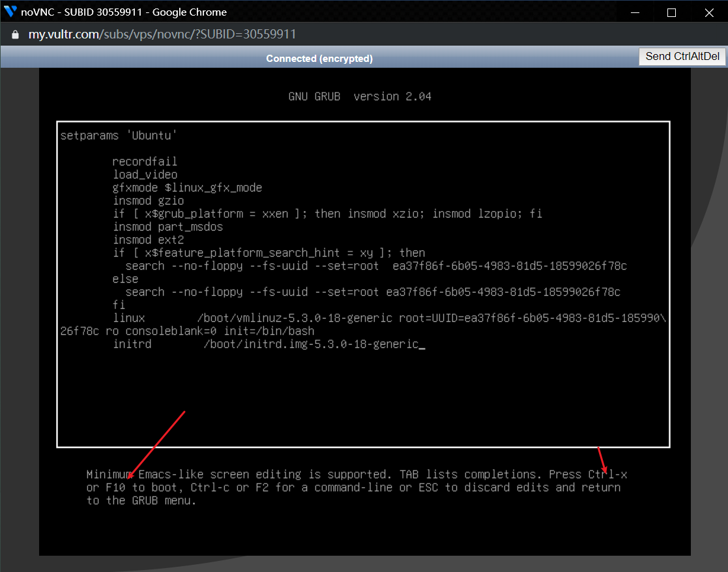Click the insmod gzio line

pos(148,201)
